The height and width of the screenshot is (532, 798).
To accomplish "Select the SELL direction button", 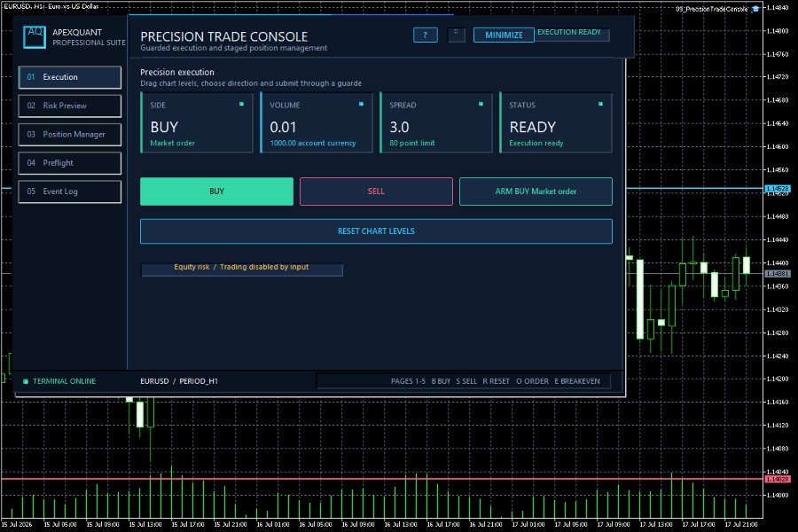I will pos(376,192).
